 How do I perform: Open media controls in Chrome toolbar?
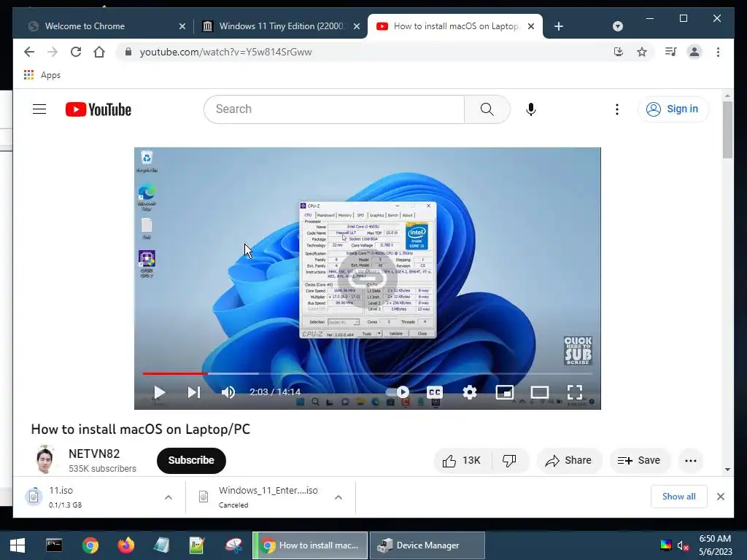click(671, 52)
